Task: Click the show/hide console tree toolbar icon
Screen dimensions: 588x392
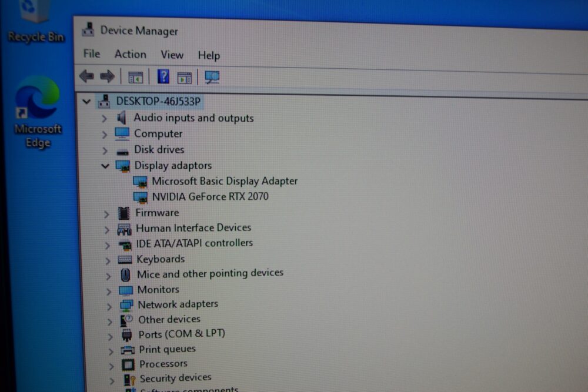Action: pyautogui.click(x=135, y=77)
